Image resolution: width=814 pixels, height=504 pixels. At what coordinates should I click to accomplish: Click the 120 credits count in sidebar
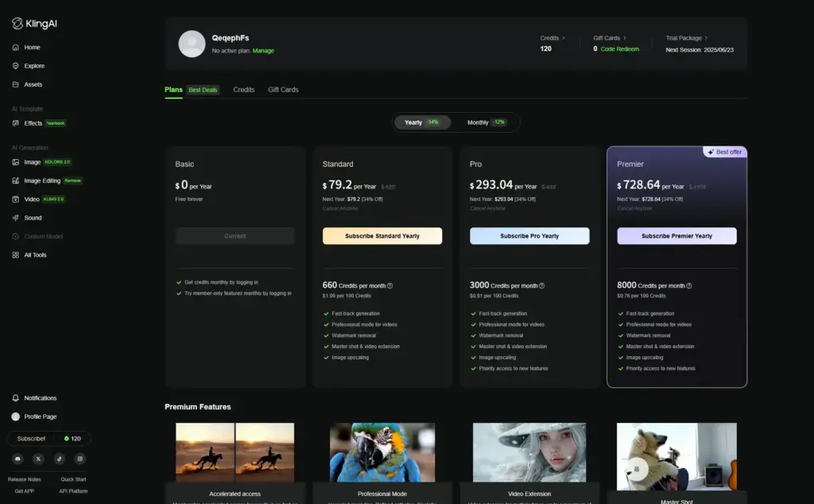(76, 439)
